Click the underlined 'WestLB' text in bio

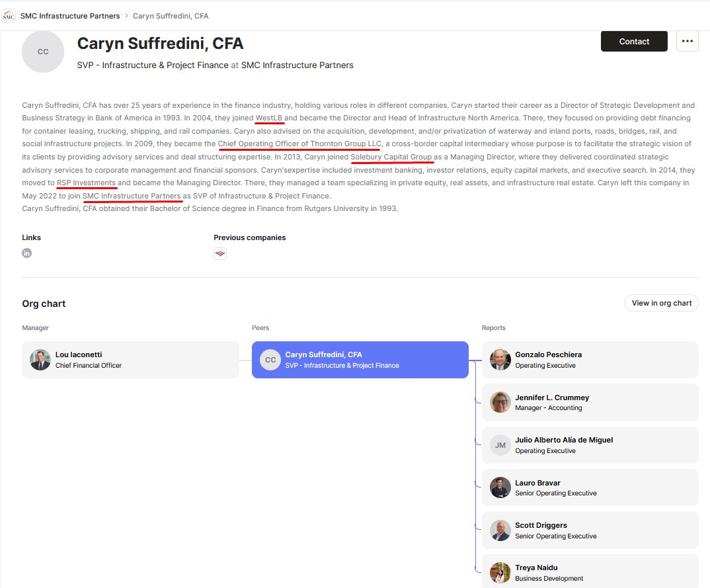[x=269, y=118]
